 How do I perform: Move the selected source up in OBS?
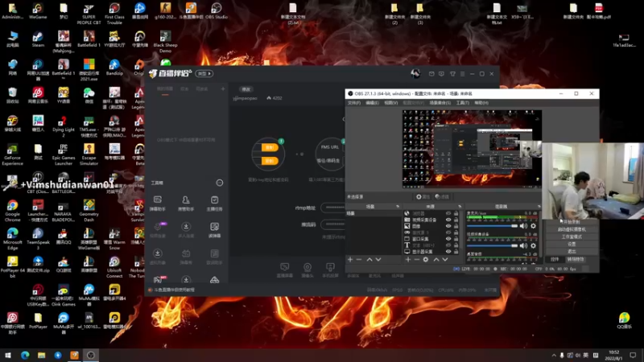(436, 259)
